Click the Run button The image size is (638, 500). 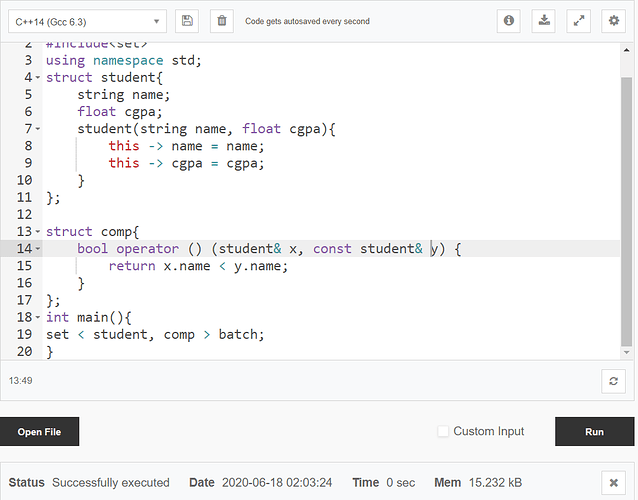coord(594,432)
